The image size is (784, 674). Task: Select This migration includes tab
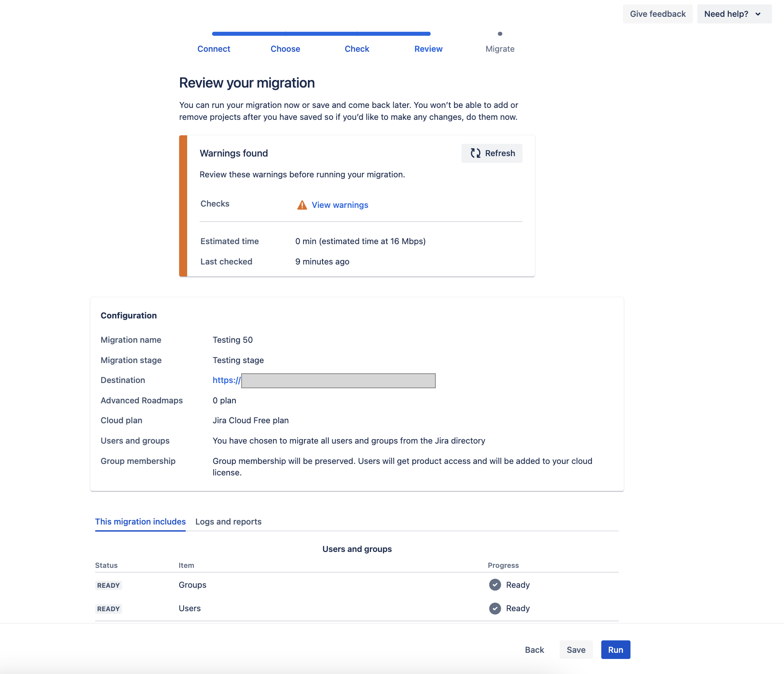pos(140,522)
